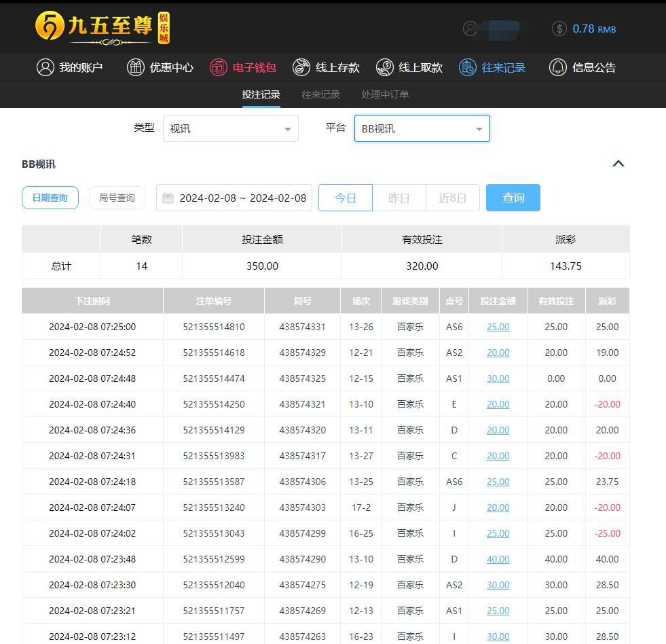
Task: Open 电子钱包 menu item
Action: 243,67
